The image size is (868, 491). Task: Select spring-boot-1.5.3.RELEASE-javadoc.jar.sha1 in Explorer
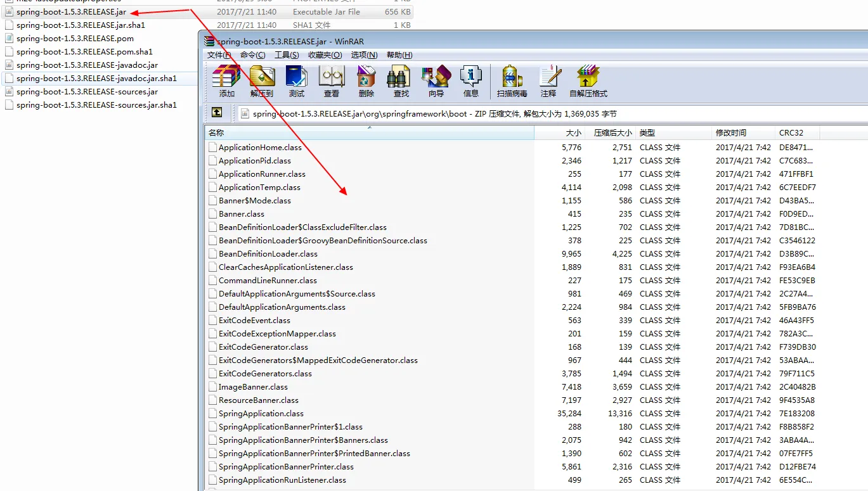[x=96, y=79]
